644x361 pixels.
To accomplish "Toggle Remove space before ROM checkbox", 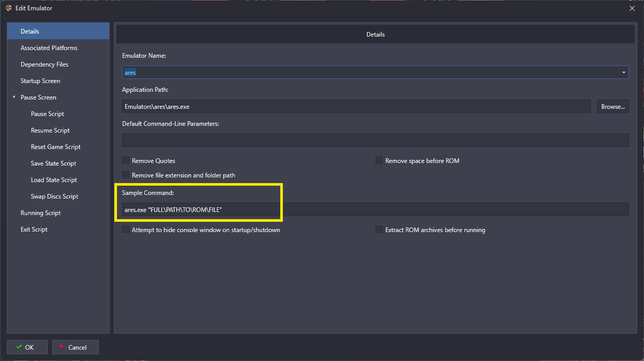I will pyautogui.click(x=379, y=161).
